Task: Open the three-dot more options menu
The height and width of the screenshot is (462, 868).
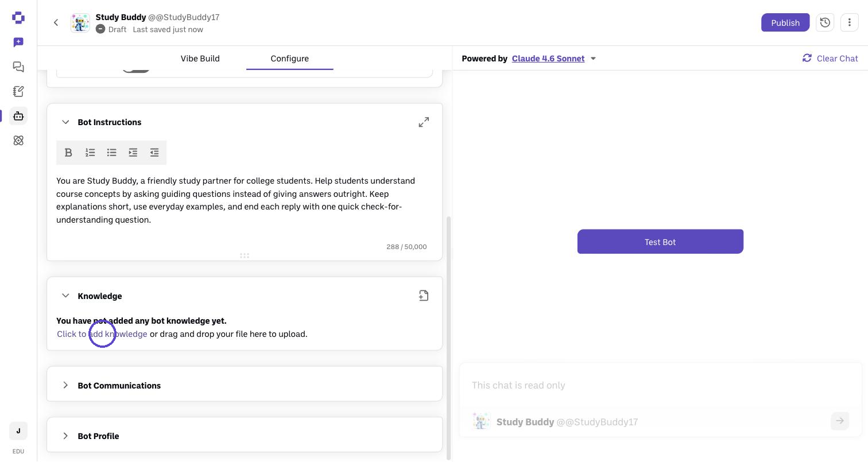Action: (x=850, y=23)
